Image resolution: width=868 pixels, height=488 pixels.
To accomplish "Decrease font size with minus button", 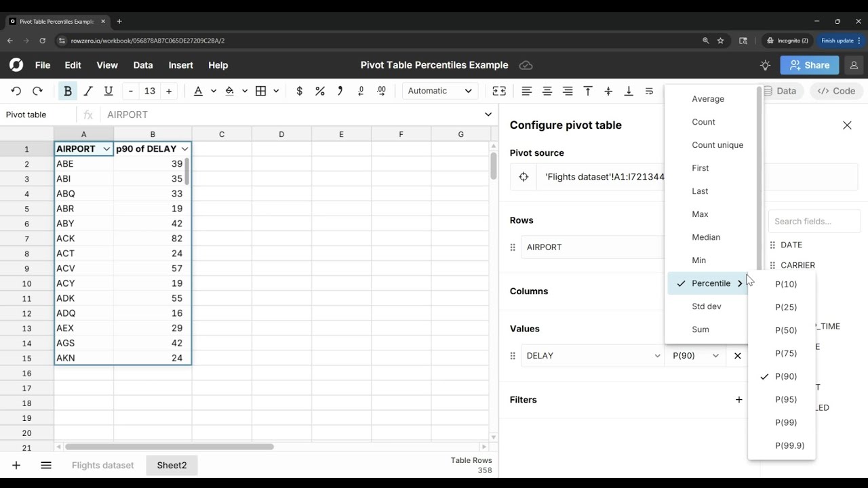I will pos(131,91).
